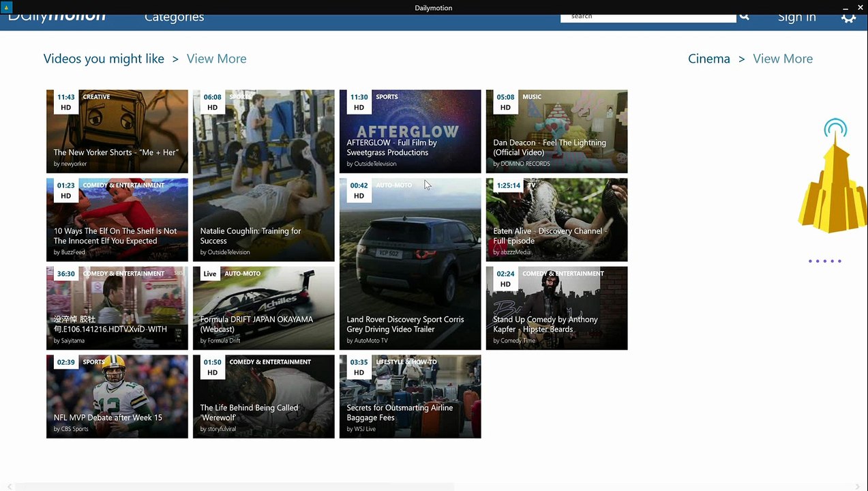Image resolution: width=868 pixels, height=491 pixels.
Task: Play Eaten Alive Discovery Channel episode
Action: [x=557, y=220]
